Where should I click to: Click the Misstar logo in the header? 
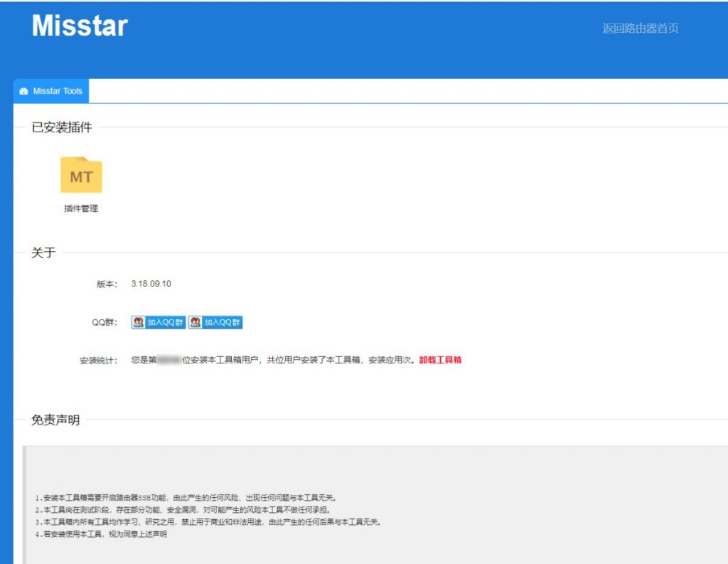coord(80,26)
